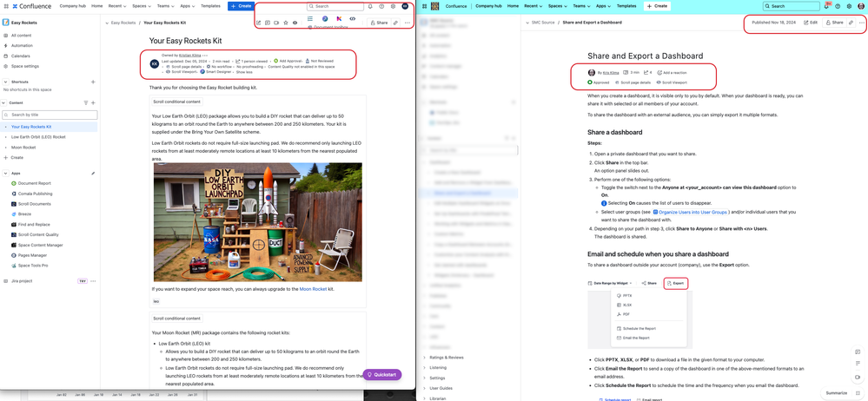The width and height of the screenshot is (868, 401).
Task: Star the Your Easy Rockets Kit page
Action: (x=285, y=23)
